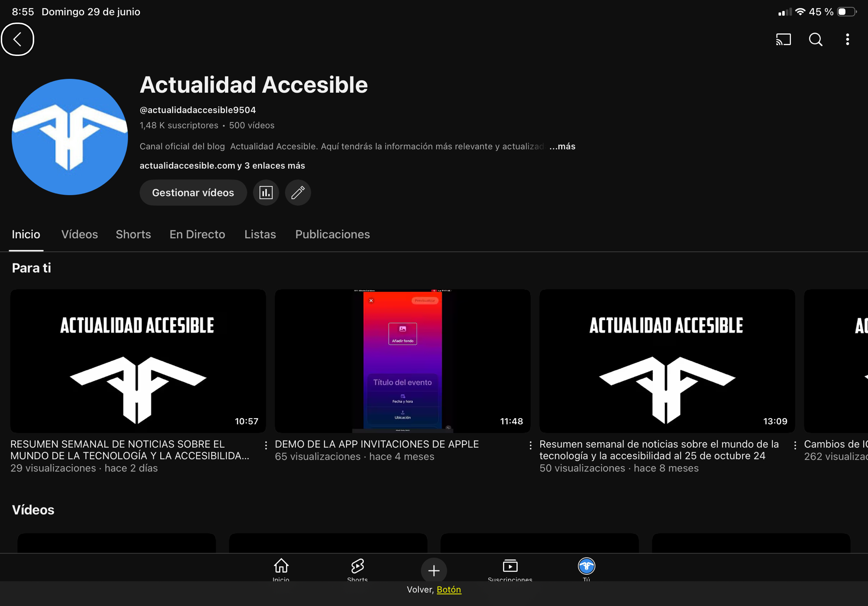Open options for DEMO INVITACIONES video
Image resolution: width=868 pixels, height=606 pixels.
click(530, 445)
